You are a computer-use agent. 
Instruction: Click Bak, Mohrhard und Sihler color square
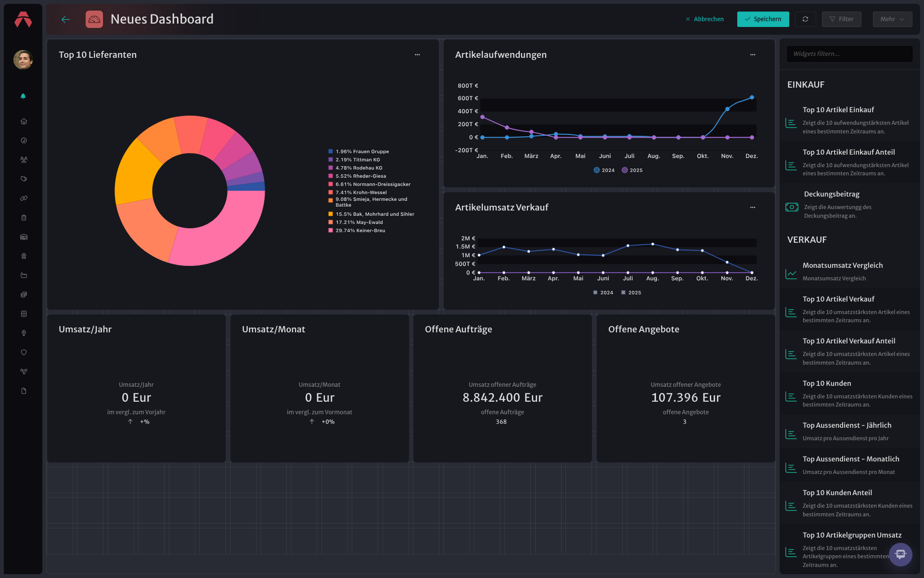[331, 214]
